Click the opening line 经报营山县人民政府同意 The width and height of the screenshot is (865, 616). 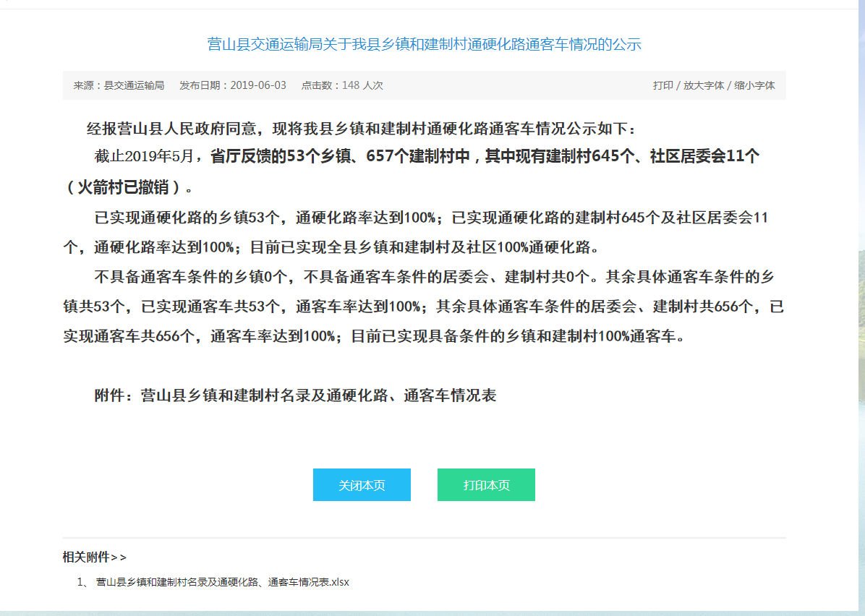(362, 129)
